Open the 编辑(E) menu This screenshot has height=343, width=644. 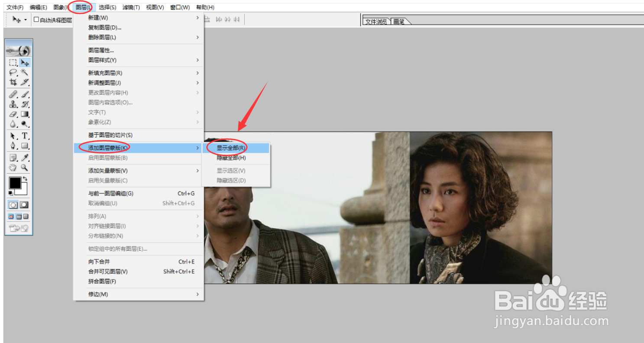[39, 7]
